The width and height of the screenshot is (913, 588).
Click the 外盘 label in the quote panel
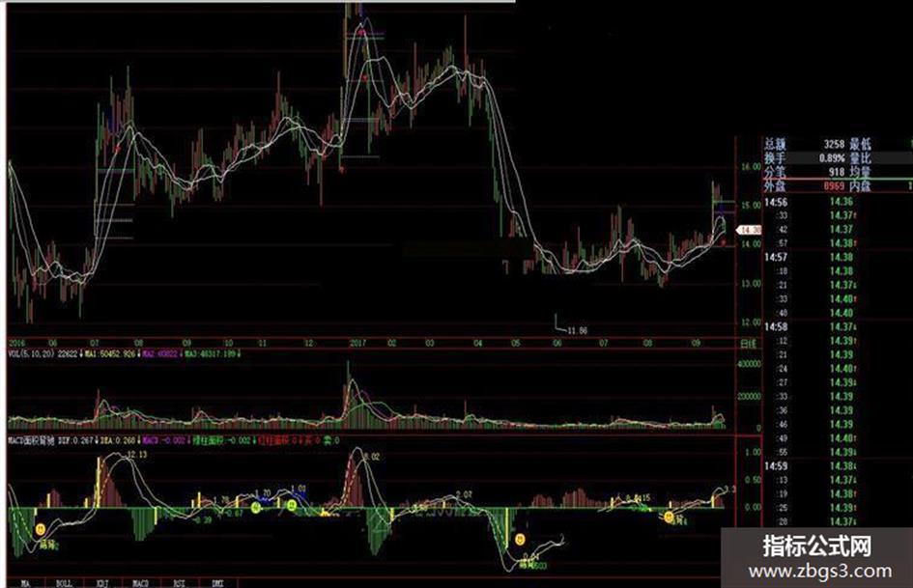(x=775, y=185)
